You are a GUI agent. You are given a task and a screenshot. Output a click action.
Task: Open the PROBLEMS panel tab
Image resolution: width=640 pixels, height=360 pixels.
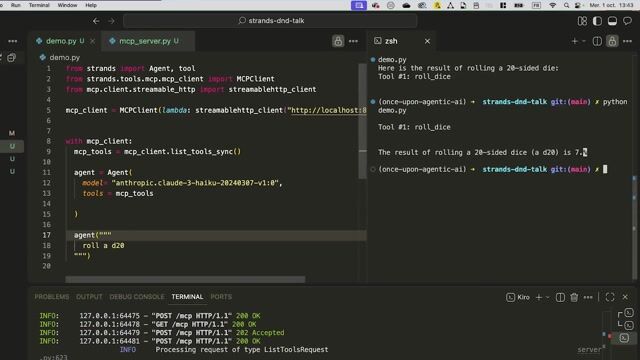pyautogui.click(x=52, y=297)
